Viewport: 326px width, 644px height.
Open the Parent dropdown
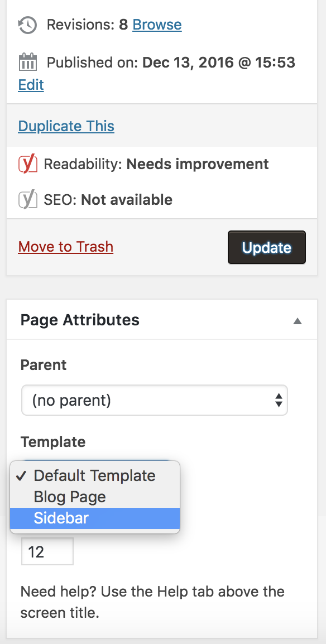(x=155, y=400)
